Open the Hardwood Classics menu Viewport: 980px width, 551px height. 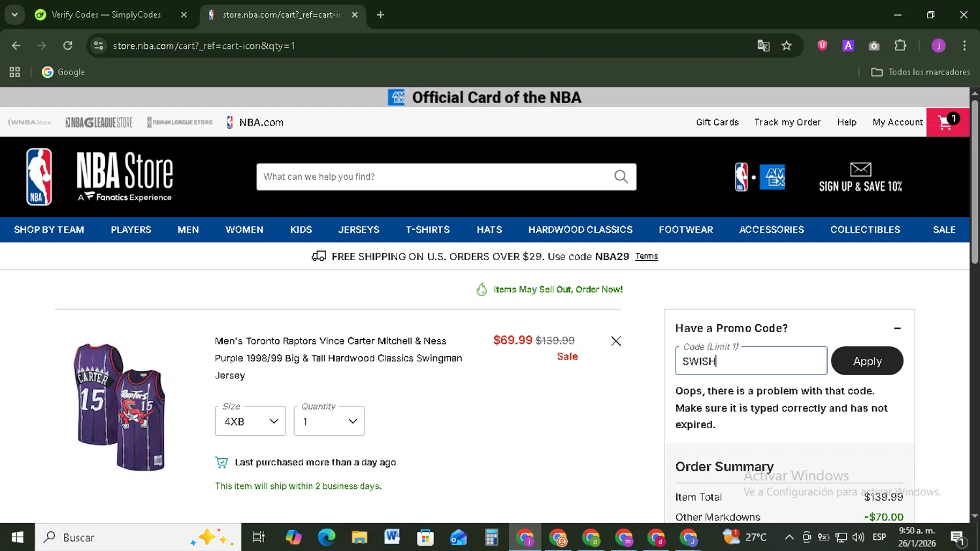580,230
